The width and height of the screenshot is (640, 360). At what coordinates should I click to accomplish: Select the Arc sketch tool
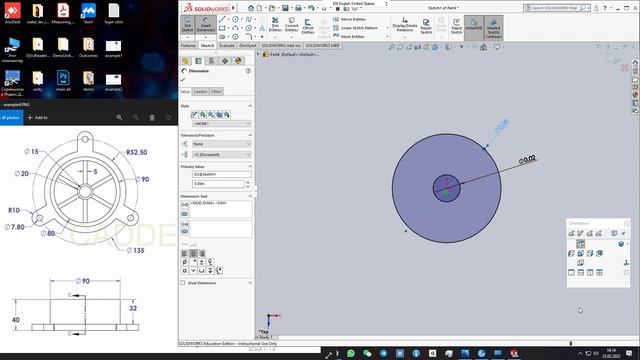[x=235, y=28]
